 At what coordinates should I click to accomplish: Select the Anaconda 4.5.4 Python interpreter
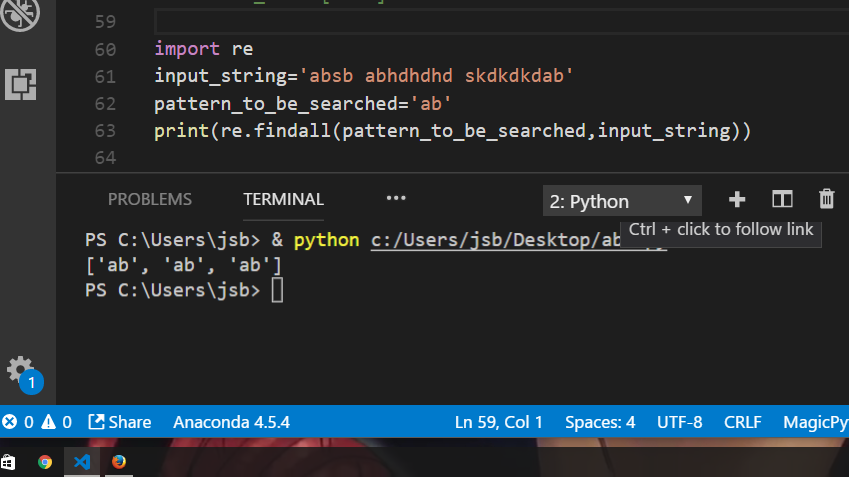pos(231,422)
